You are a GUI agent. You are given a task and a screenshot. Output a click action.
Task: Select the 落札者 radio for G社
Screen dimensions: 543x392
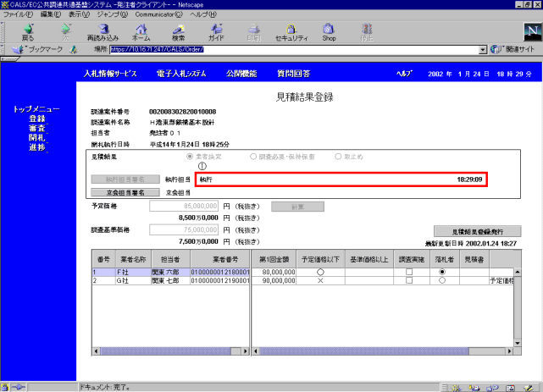click(x=442, y=280)
